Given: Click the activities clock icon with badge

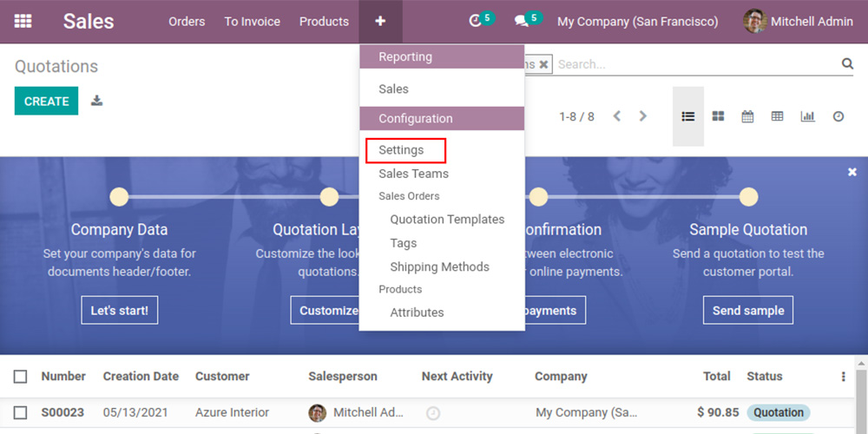Looking at the screenshot, I should pos(476,21).
